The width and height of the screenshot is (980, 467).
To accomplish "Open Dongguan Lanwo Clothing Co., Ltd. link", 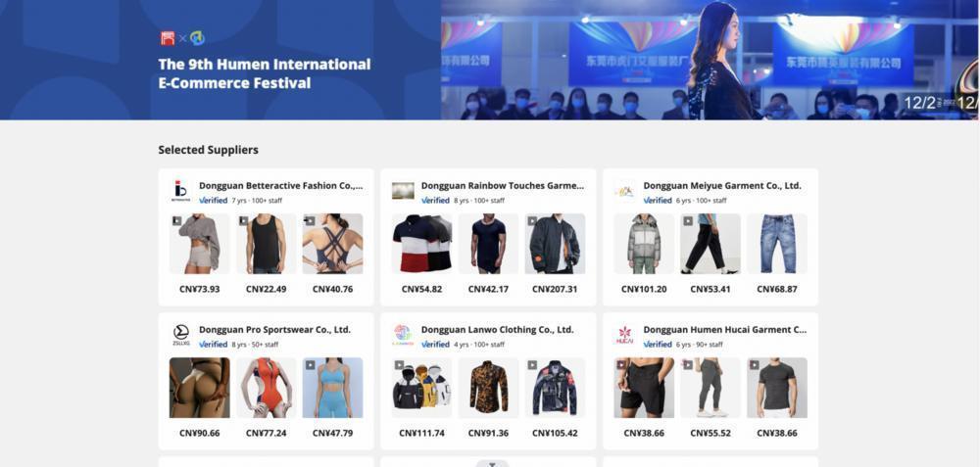I will pos(498,330).
